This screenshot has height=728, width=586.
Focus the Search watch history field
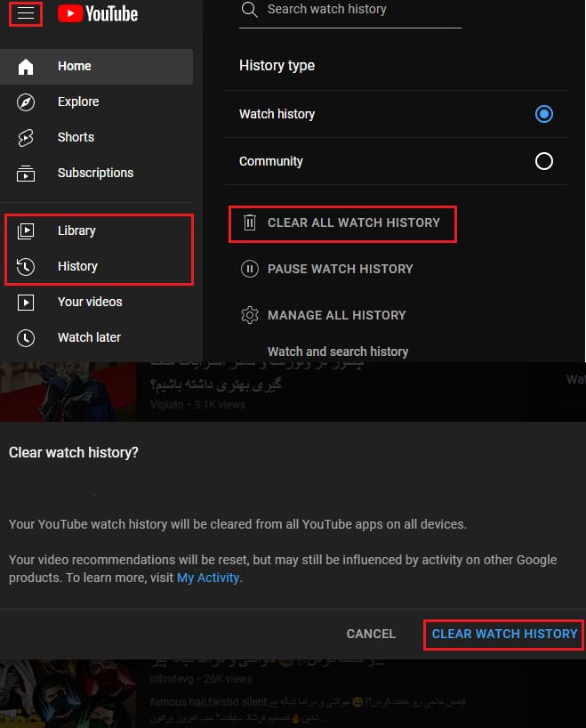[x=349, y=10]
